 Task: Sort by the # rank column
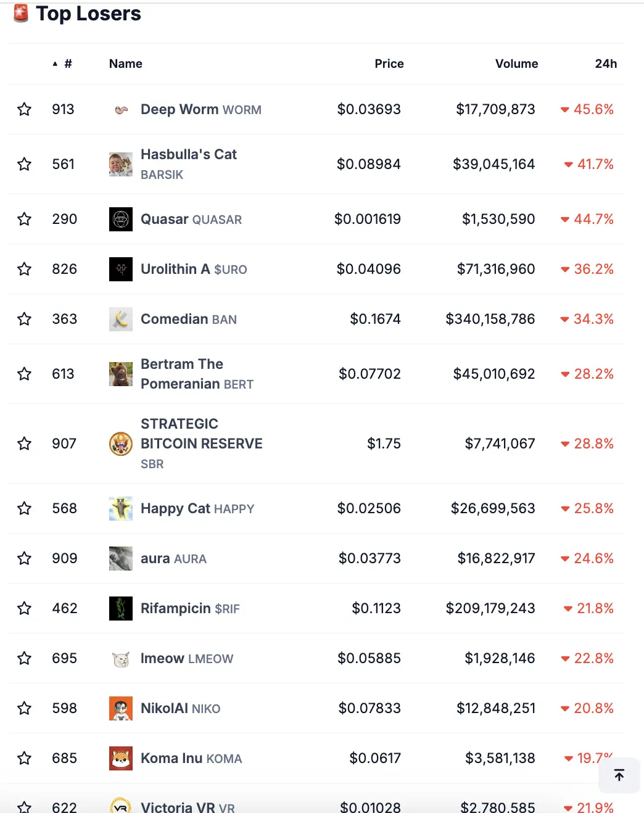coord(67,64)
